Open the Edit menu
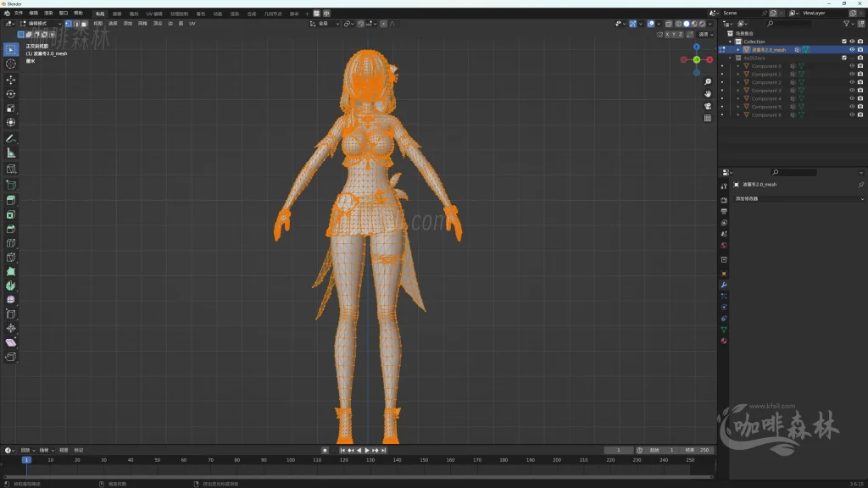 [x=33, y=14]
